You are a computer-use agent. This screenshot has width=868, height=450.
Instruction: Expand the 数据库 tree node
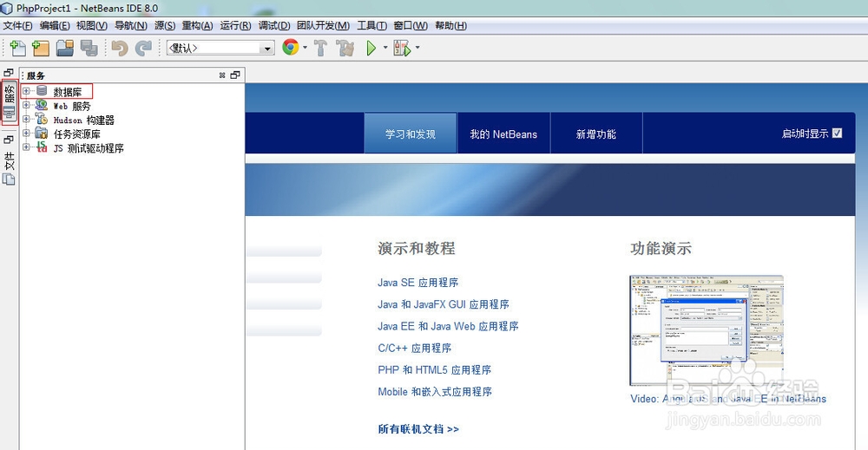[26, 91]
